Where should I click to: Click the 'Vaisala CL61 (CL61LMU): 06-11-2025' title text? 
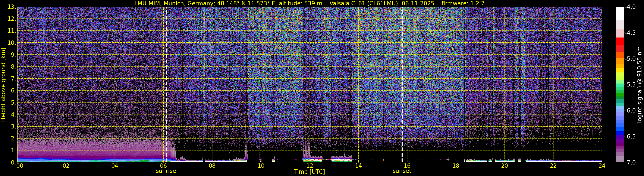(x=382, y=3)
